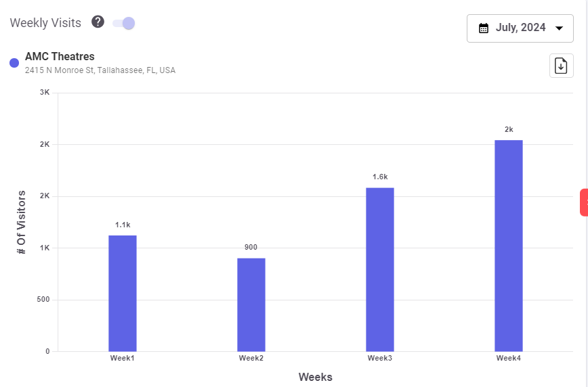Click the 2415 N Monroe St address text
Image resolution: width=588 pixels, height=387 pixels.
coord(100,70)
